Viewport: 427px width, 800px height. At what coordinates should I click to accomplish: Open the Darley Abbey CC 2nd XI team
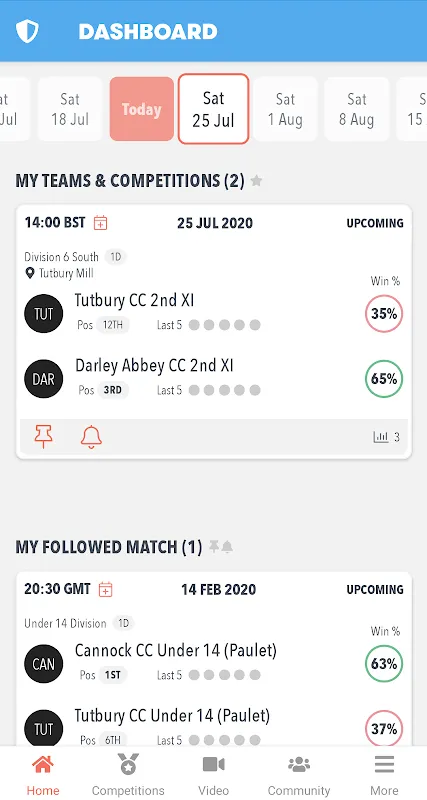(x=154, y=366)
